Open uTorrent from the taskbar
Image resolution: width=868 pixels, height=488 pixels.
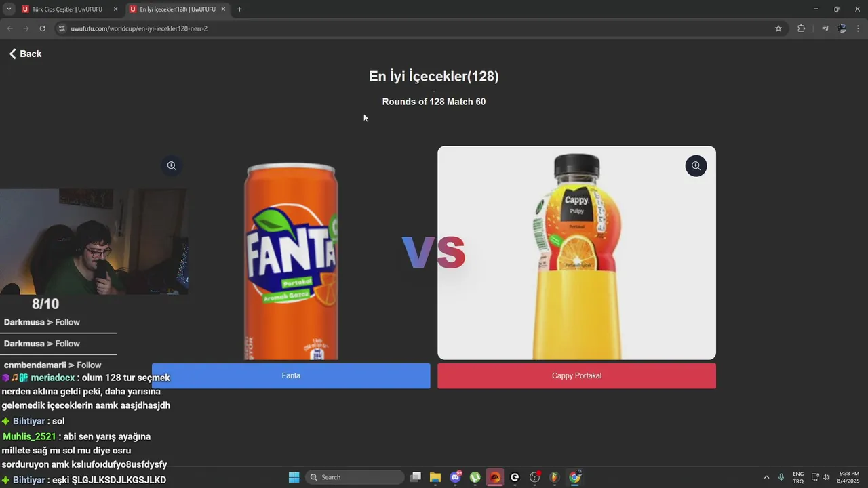click(x=475, y=477)
